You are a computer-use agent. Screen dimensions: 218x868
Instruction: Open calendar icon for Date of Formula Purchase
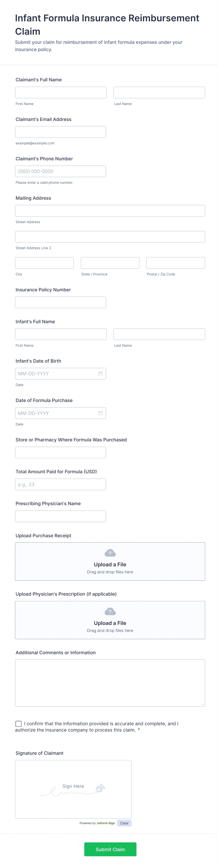pyautogui.click(x=100, y=413)
